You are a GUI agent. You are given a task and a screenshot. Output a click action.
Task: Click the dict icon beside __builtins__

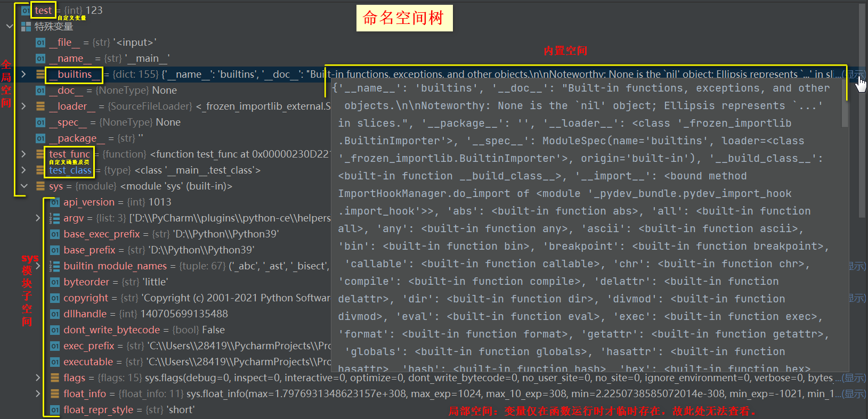click(x=40, y=75)
